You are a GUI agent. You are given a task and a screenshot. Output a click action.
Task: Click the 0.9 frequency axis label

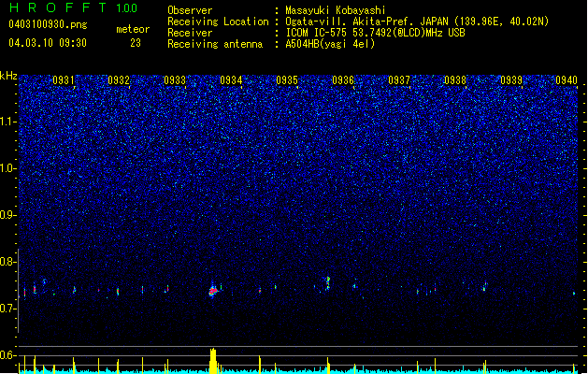point(8,215)
